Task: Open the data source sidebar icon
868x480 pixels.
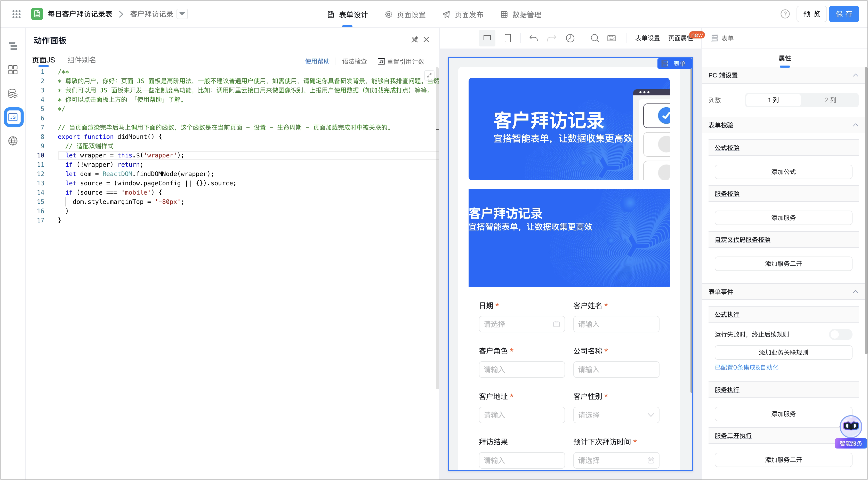Action: [x=13, y=93]
